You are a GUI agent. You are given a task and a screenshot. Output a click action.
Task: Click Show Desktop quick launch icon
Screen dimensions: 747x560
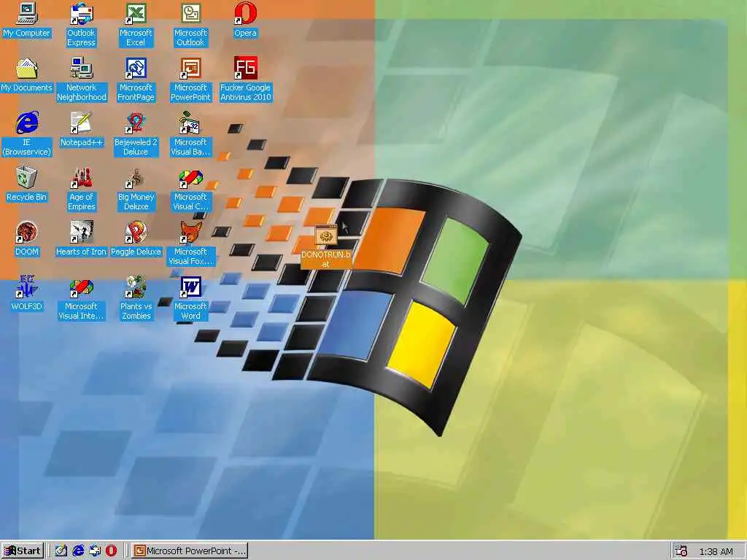tap(61, 551)
